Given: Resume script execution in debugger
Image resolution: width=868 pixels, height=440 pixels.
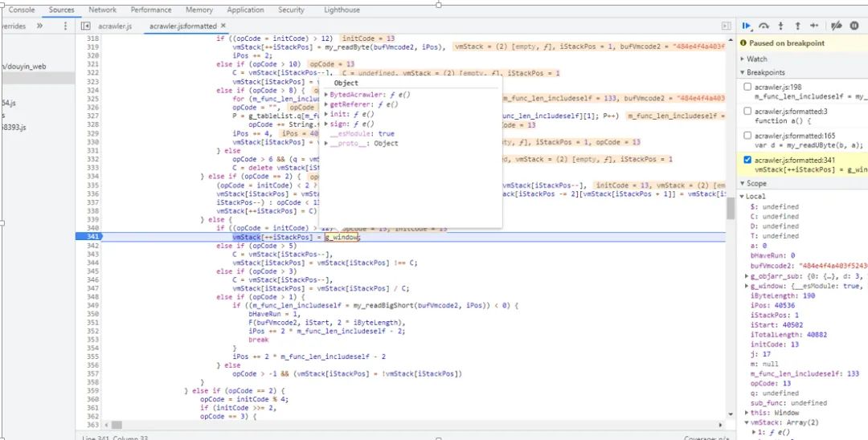Looking at the screenshot, I should pyautogui.click(x=747, y=26).
